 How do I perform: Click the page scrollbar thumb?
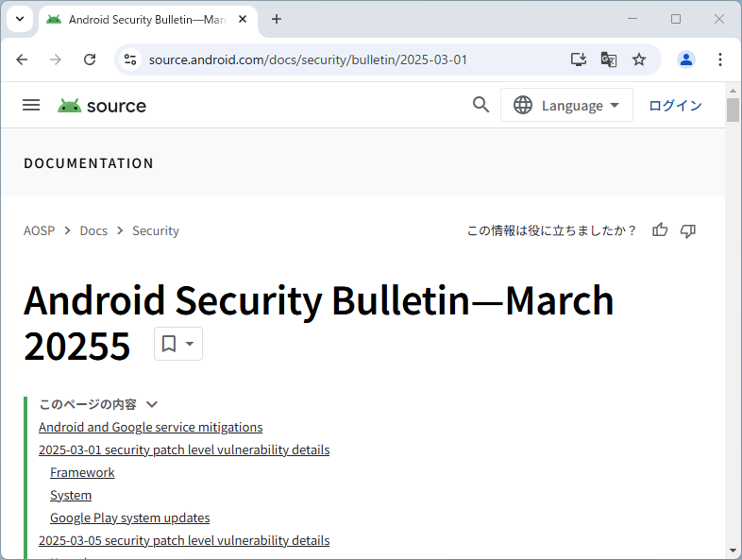coord(733,110)
